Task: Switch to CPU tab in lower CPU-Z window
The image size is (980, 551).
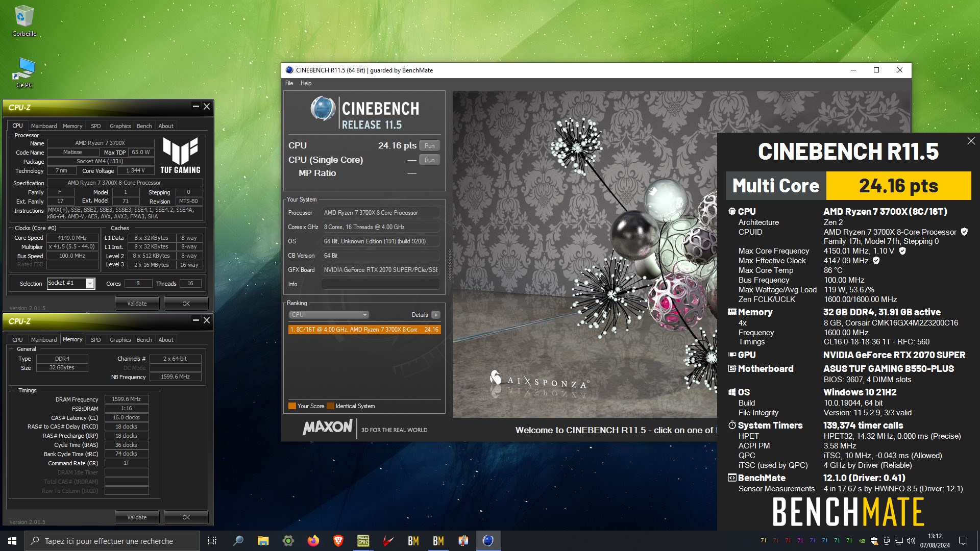Action: (17, 340)
